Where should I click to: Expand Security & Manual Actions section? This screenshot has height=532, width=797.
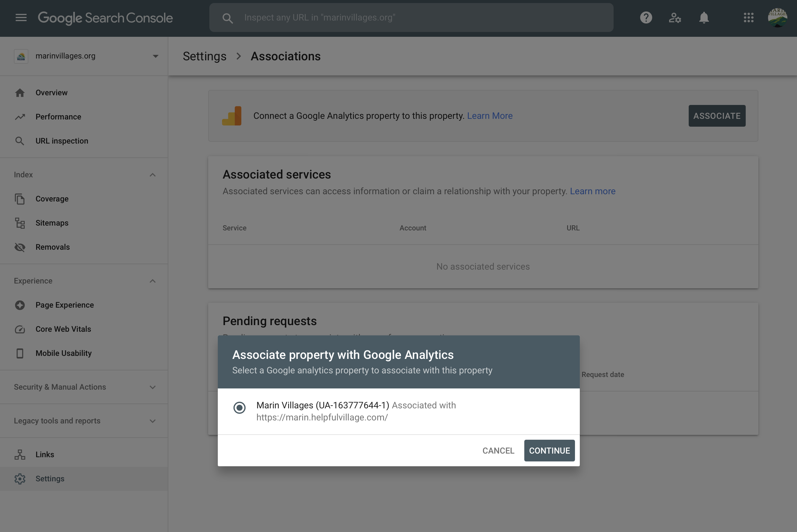tap(84, 387)
